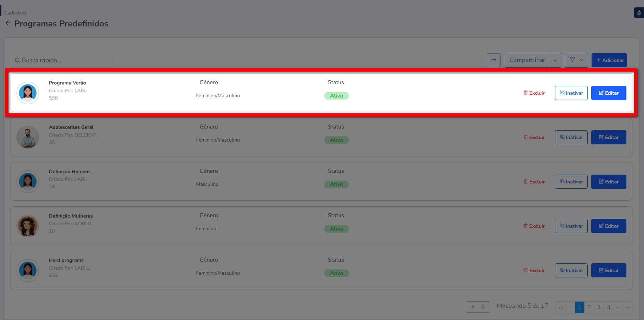Switch to list view icon
Viewport: 644px width, 320px height.
click(493, 60)
